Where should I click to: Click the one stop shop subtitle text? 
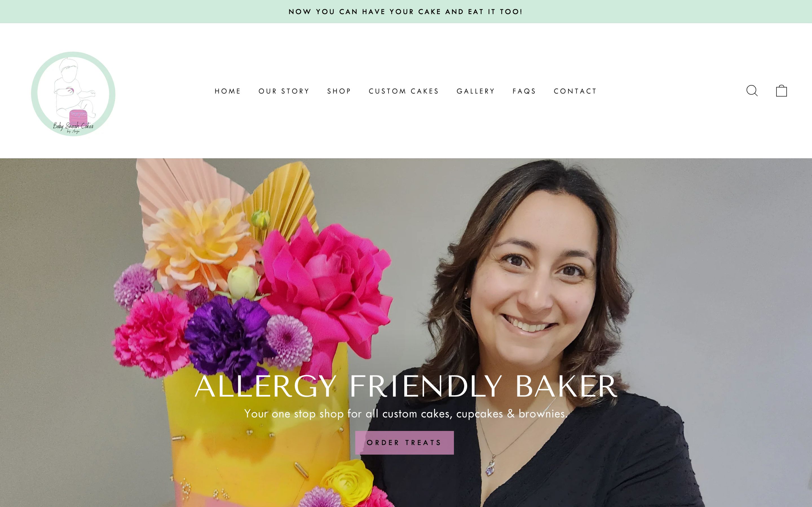coord(406,414)
